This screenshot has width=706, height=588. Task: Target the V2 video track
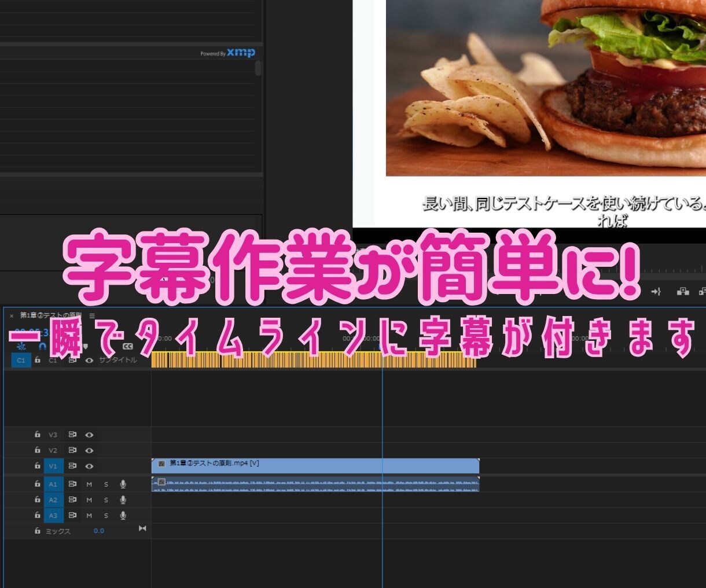pyautogui.click(x=53, y=450)
